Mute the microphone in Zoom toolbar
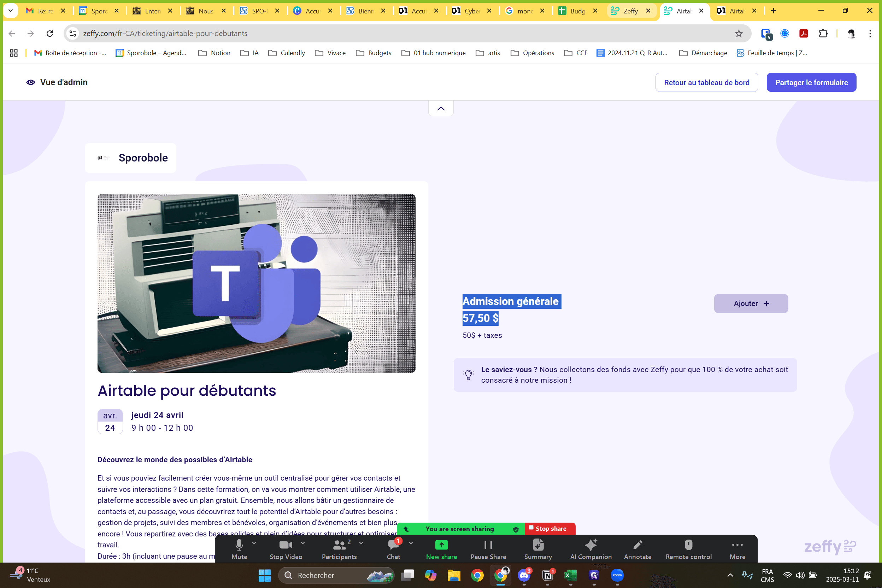Screen dimensions: 882x588 point(239,549)
